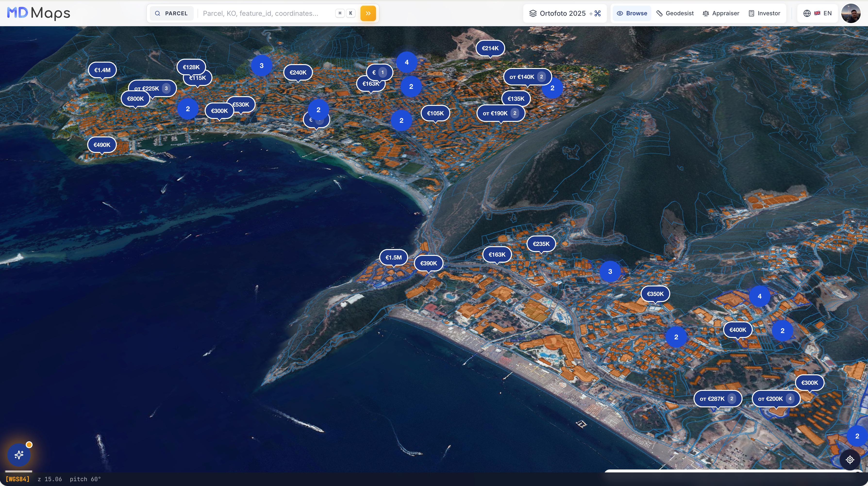Select the Investor tab

coord(764,14)
